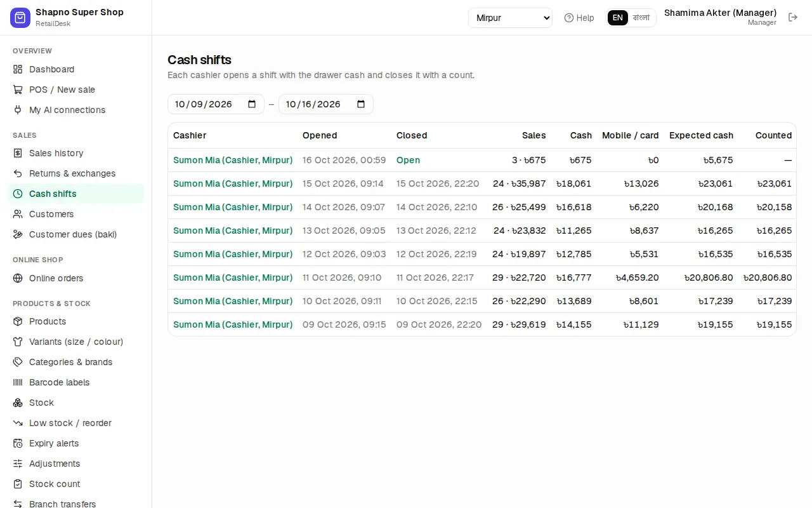Click the Barcode labels icon
812x508 pixels.
(x=18, y=382)
